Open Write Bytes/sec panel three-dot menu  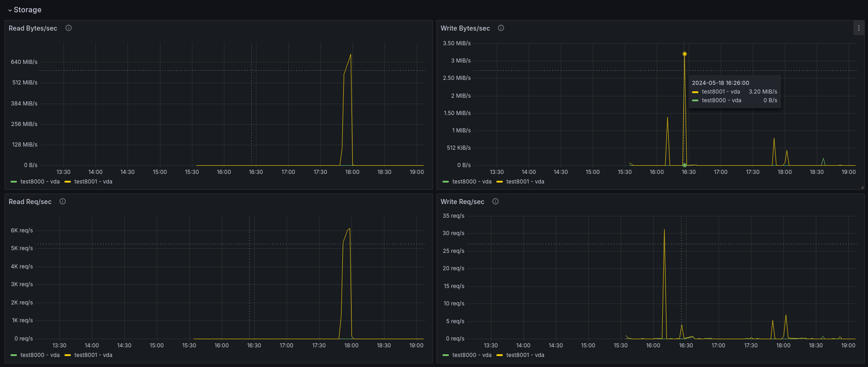[x=859, y=28]
